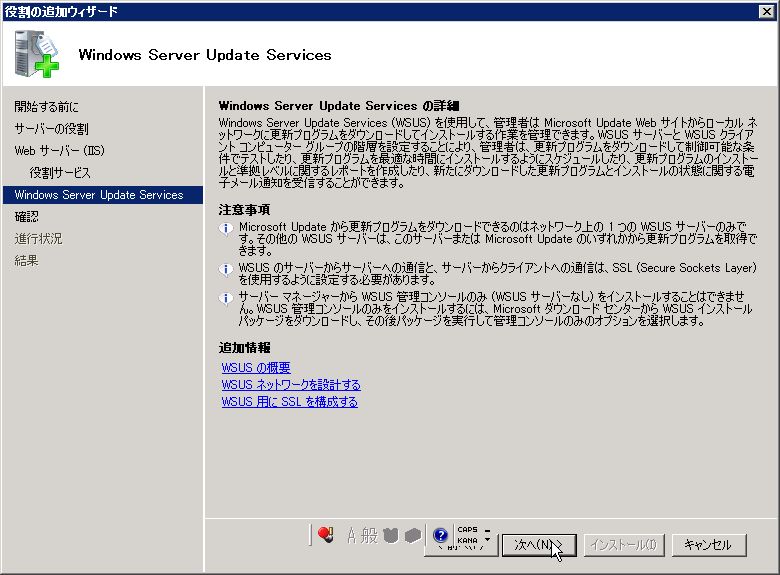Go to the 開始する前に step
Screen dimensions: 780x575
46,106
